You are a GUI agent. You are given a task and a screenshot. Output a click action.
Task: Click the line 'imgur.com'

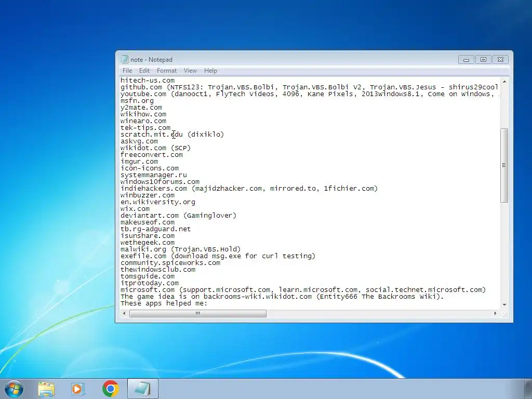tap(139, 162)
